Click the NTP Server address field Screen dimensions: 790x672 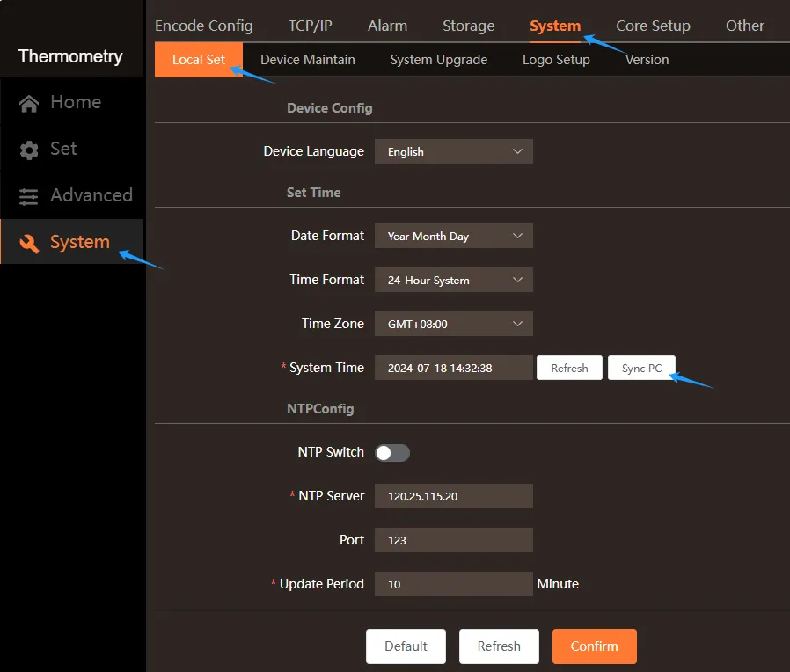[453, 496]
